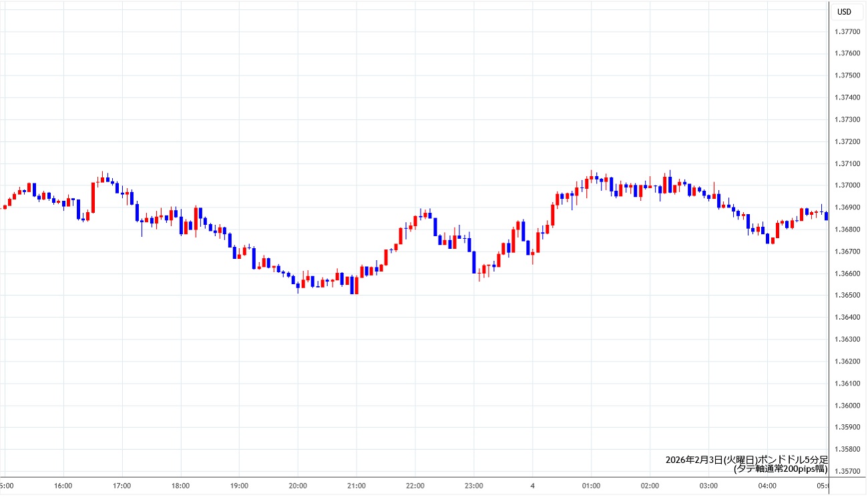Click the タテ軸通常200pips幅 note text
This screenshot has width=868, height=497.
(780, 469)
